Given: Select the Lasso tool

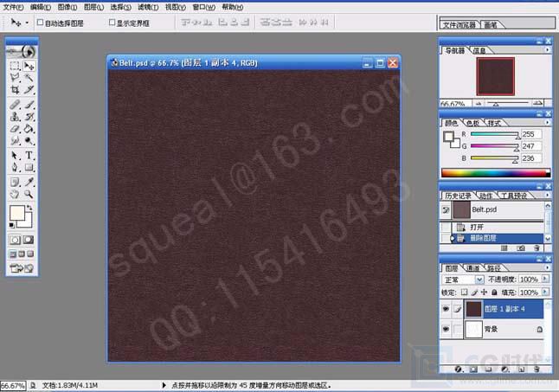Looking at the screenshot, I should click(15, 78).
